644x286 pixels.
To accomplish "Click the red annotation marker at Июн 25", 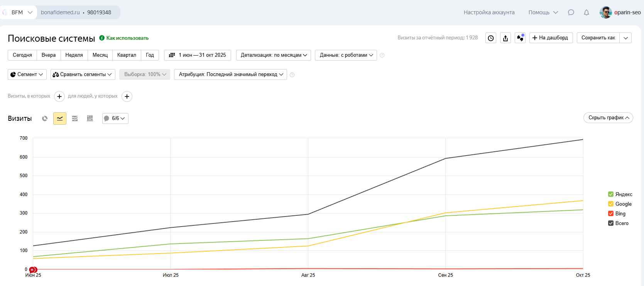I will [x=33, y=270].
